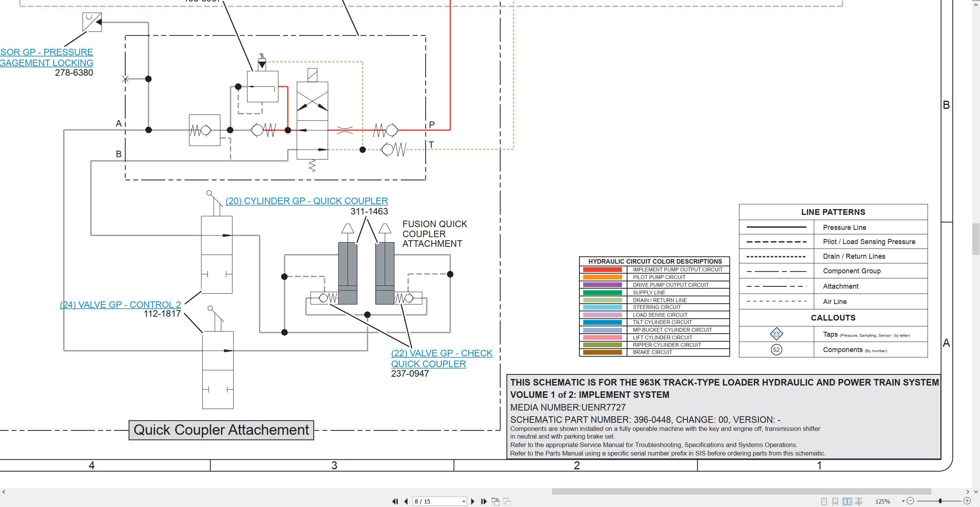Click the port T label
The width and height of the screenshot is (980, 507).
(431, 145)
